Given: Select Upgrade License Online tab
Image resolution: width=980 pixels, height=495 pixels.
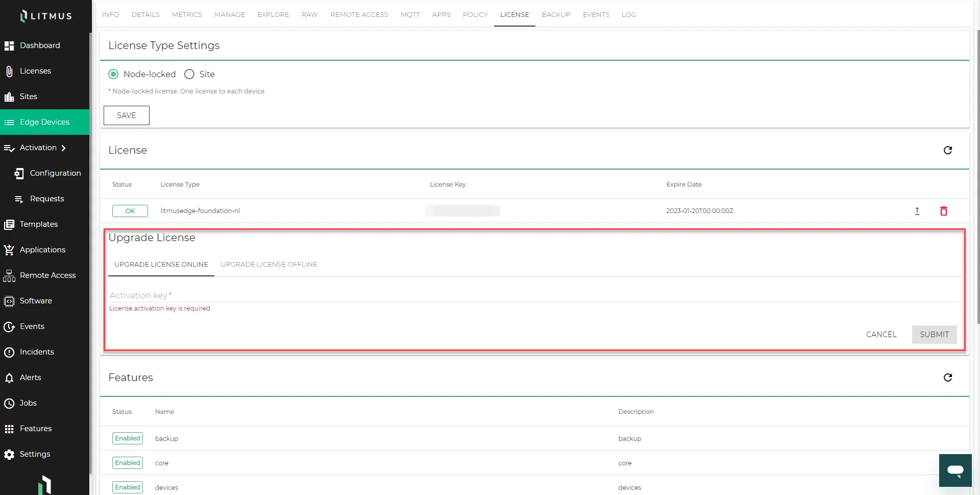Looking at the screenshot, I should click(x=161, y=265).
